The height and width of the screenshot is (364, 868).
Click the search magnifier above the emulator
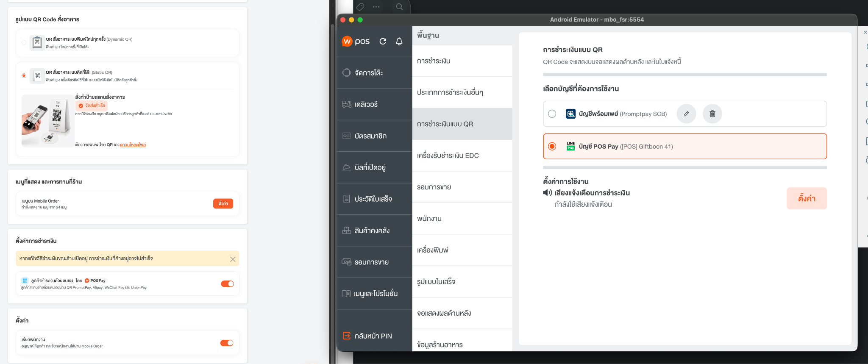tap(399, 7)
